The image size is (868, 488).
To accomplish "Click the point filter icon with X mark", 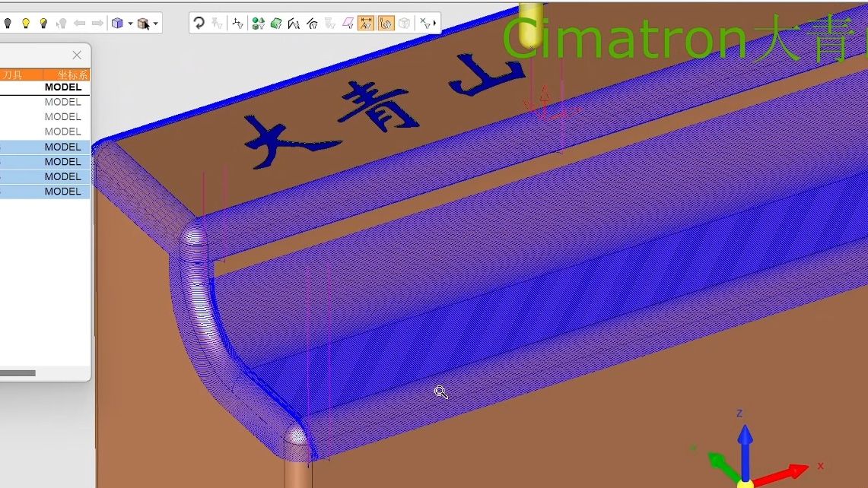I will pos(426,24).
